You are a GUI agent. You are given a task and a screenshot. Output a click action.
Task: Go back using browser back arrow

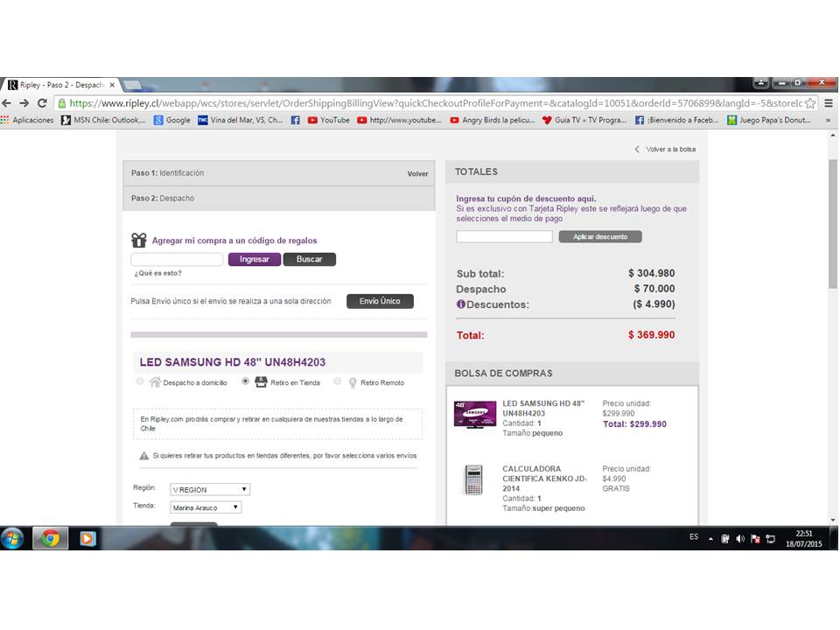(6, 103)
